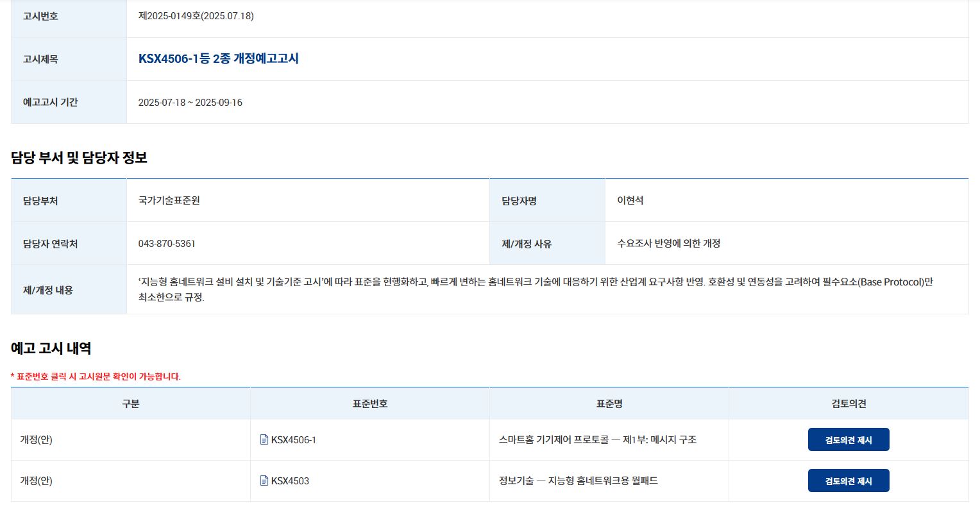Image resolution: width=980 pixels, height=510 pixels.
Task: Click the revision reason 수요조사 반영에 의한 개정
Action: point(668,244)
